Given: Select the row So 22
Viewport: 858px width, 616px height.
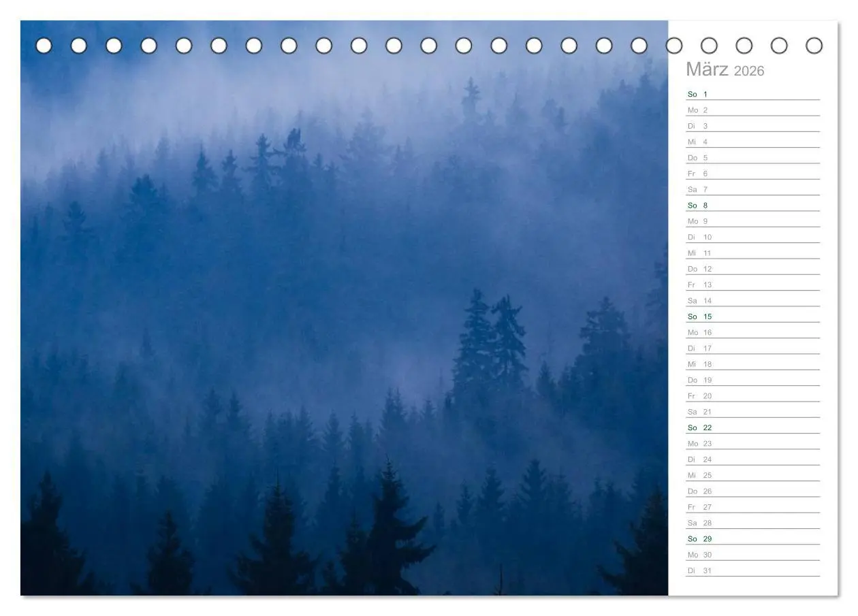Looking at the screenshot, I should (x=752, y=427).
